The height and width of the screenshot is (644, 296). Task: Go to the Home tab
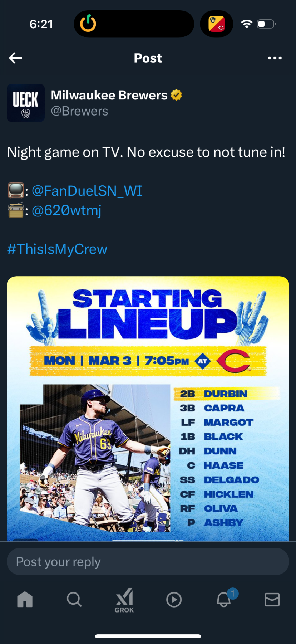(25, 599)
